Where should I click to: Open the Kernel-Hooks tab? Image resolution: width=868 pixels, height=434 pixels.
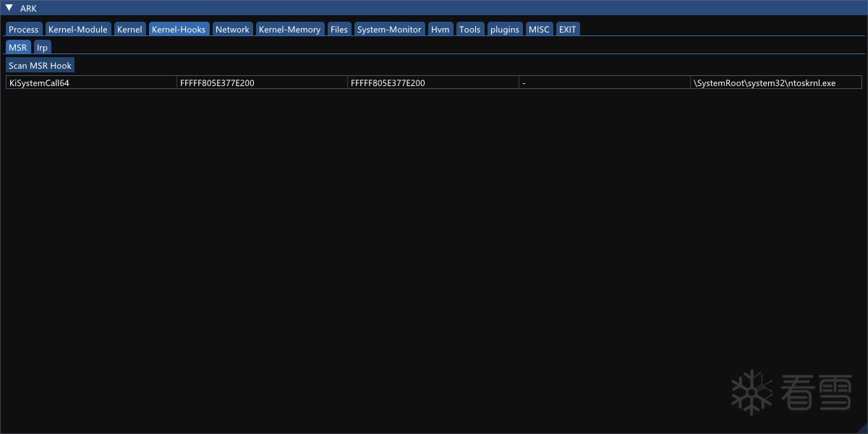pyautogui.click(x=179, y=29)
